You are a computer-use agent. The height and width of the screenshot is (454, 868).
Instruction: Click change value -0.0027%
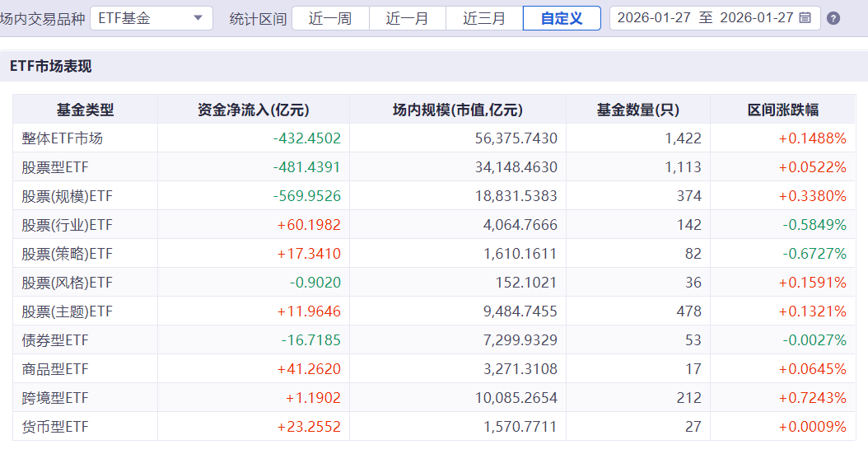[814, 340]
